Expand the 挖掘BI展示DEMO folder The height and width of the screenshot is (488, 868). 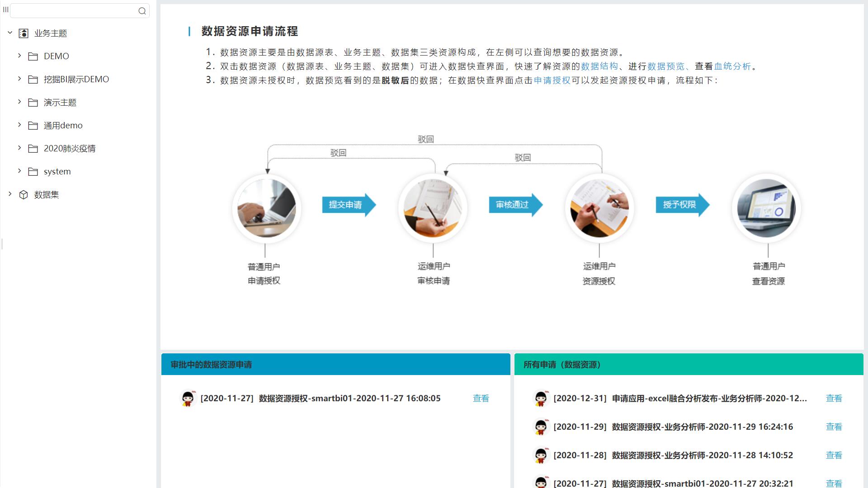click(x=19, y=79)
